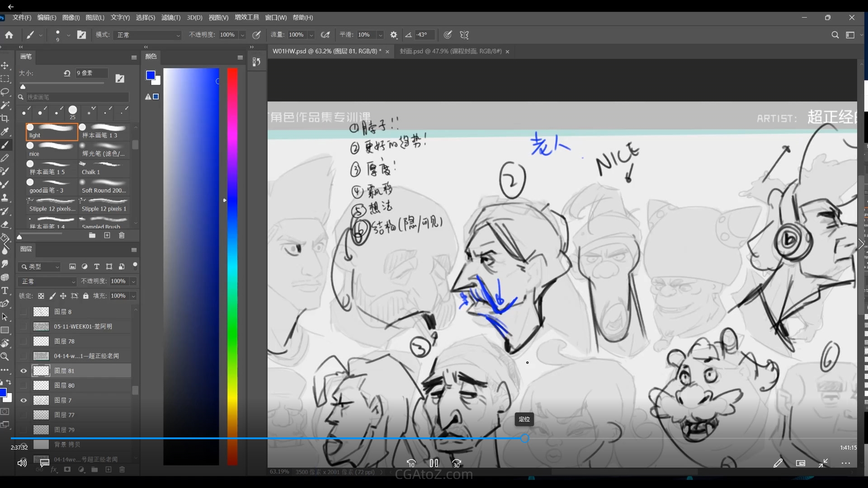Click the video pause button
The image size is (868, 488).
coord(434,463)
